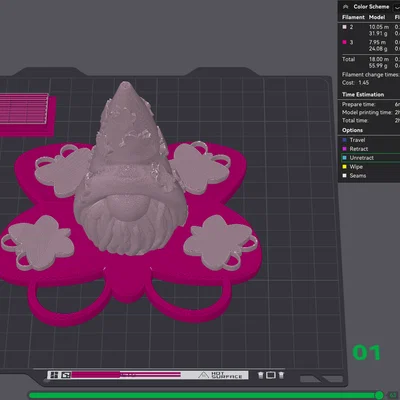Click the Color Scheme panel icon

(x=345, y=7)
